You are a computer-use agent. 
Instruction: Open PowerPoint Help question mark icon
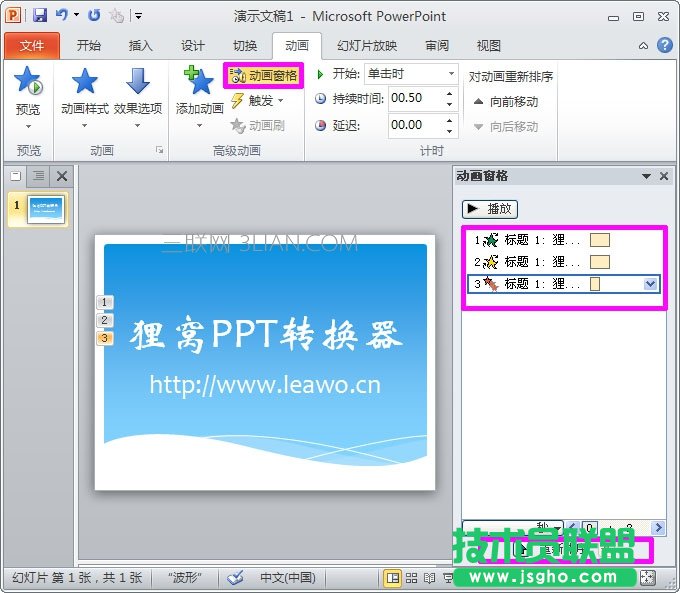[x=664, y=45]
